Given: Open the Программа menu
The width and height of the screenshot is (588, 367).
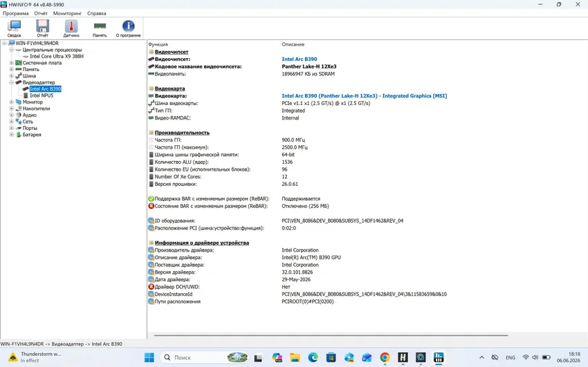Looking at the screenshot, I should pyautogui.click(x=16, y=13).
